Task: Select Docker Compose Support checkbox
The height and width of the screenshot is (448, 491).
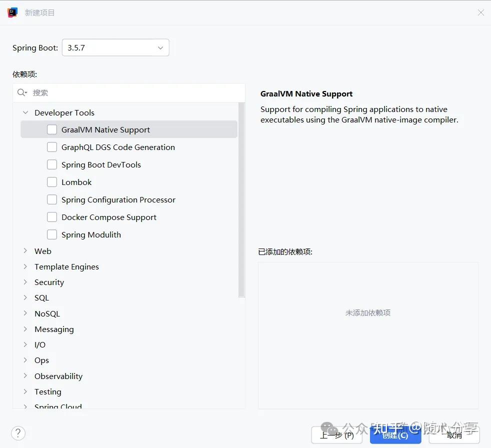Action: coord(52,217)
